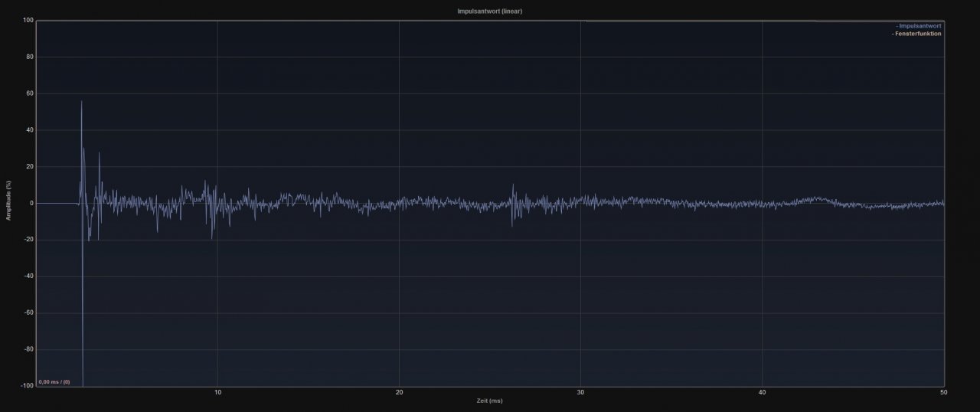The height and width of the screenshot is (412, 980).
Task: Click the -40 amplitude axis label
Action: 29,276
